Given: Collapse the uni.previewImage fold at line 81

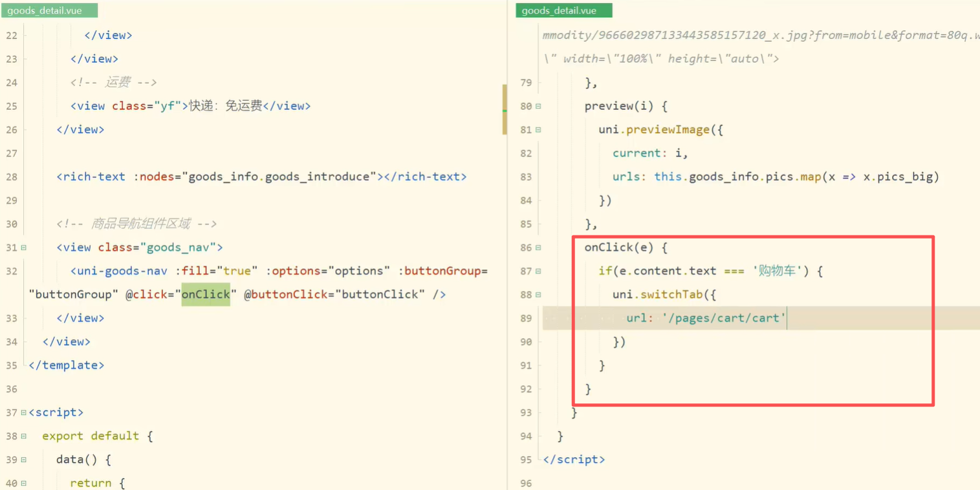Looking at the screenshot, I should tap(538, 130).
